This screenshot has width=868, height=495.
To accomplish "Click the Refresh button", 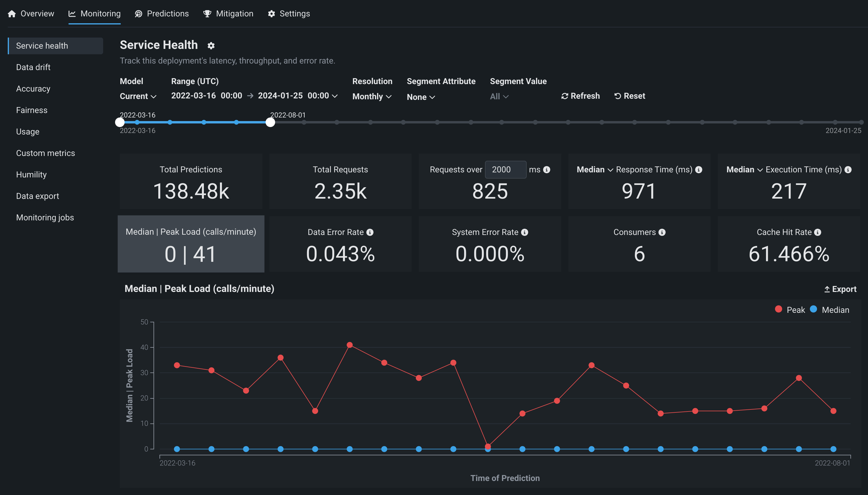I will pos(580,96).
